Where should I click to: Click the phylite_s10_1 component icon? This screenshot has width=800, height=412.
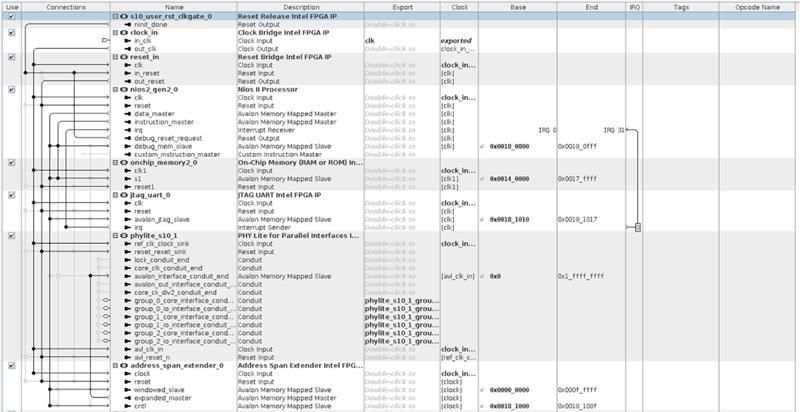pyautogui.click(x=124, y=236)
